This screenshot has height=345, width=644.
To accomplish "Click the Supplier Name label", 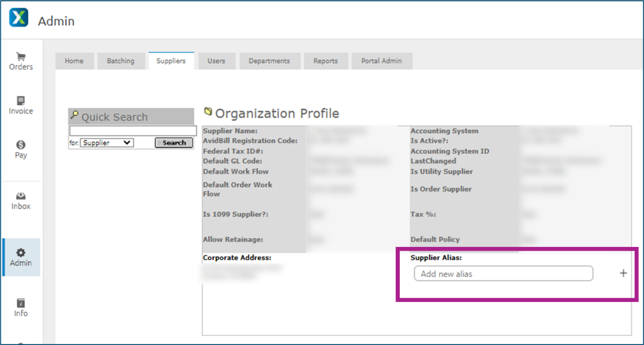I will click(x=230, y=131).
